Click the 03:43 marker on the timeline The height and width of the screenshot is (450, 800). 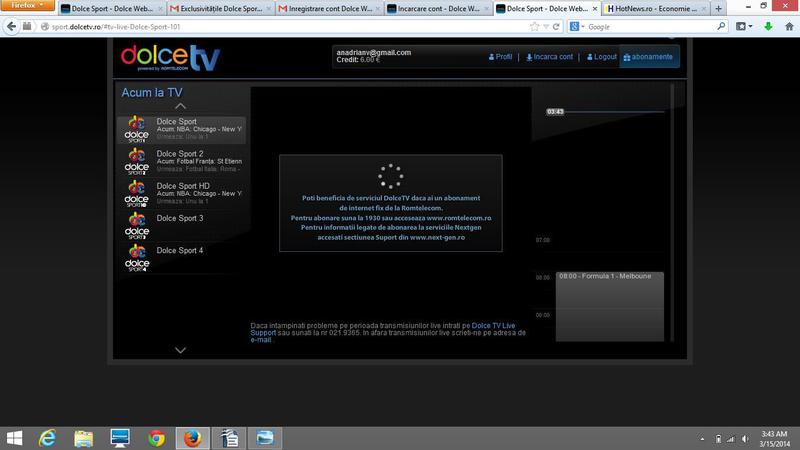(x=556, y=111)
